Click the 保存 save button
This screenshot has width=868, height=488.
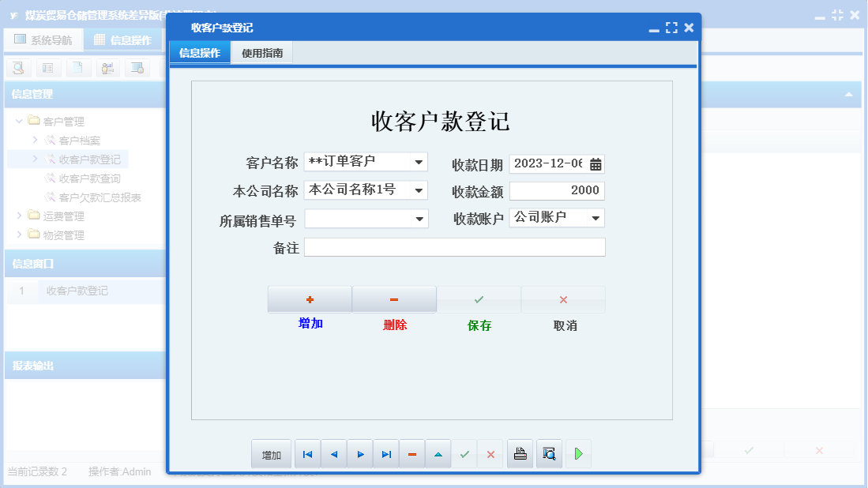pyautogui.click(x=478, y=298)
